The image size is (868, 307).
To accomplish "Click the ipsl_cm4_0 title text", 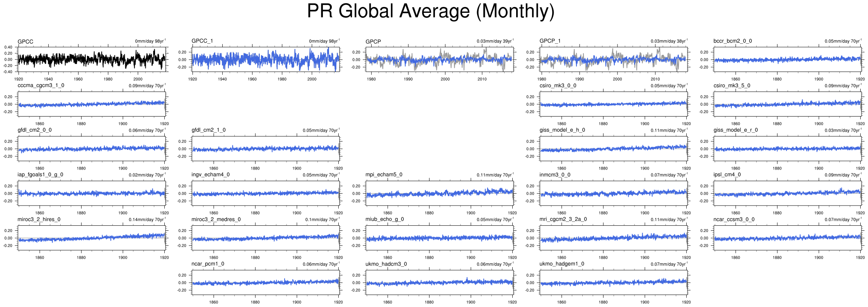I will (727, 175).
